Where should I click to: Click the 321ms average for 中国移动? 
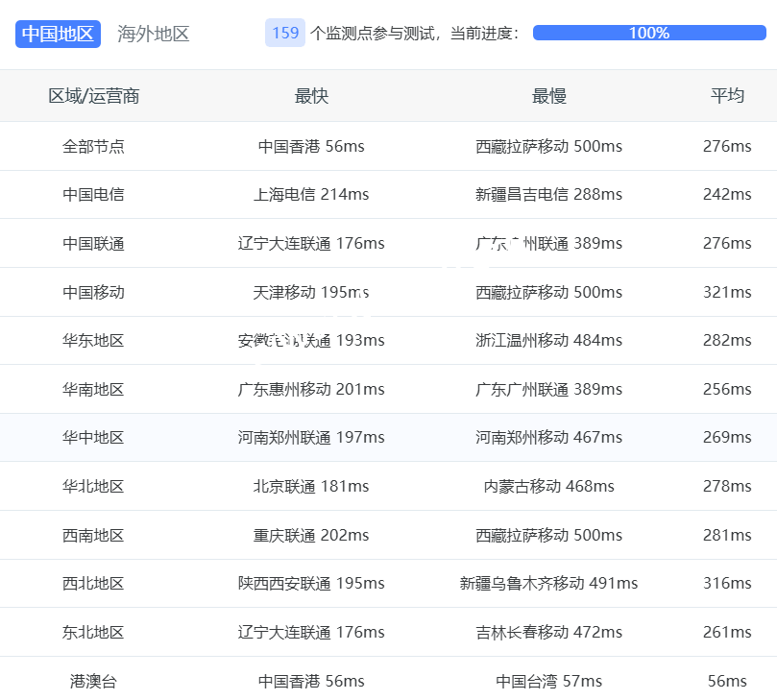pyautogui.click(x=727, y=292)
